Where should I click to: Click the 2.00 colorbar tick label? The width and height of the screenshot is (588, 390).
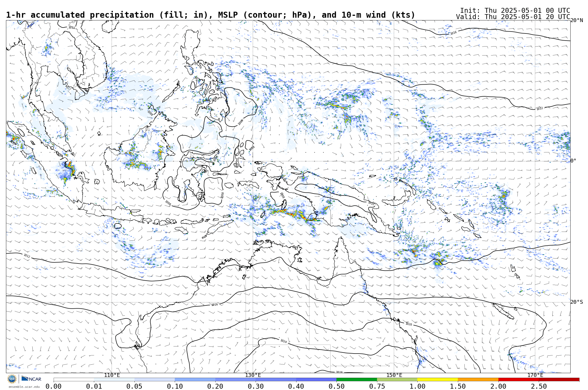498,386
